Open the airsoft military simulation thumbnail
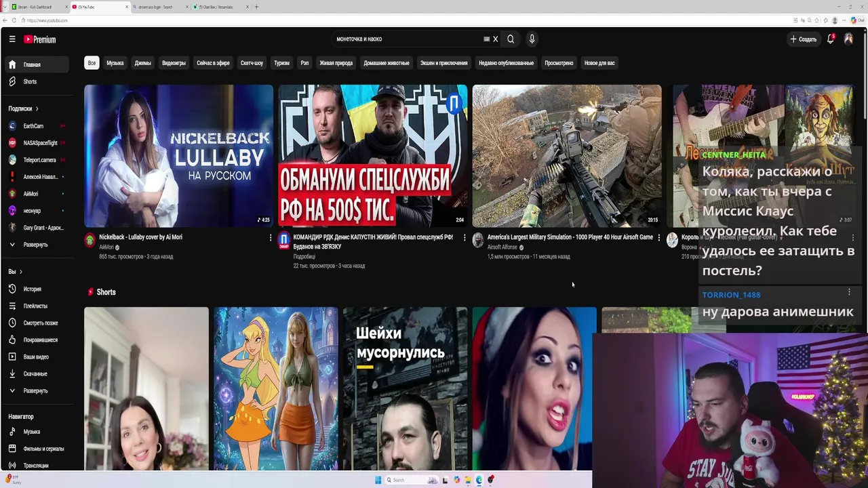This screenshot has width=868, height=488. [567, 156]
